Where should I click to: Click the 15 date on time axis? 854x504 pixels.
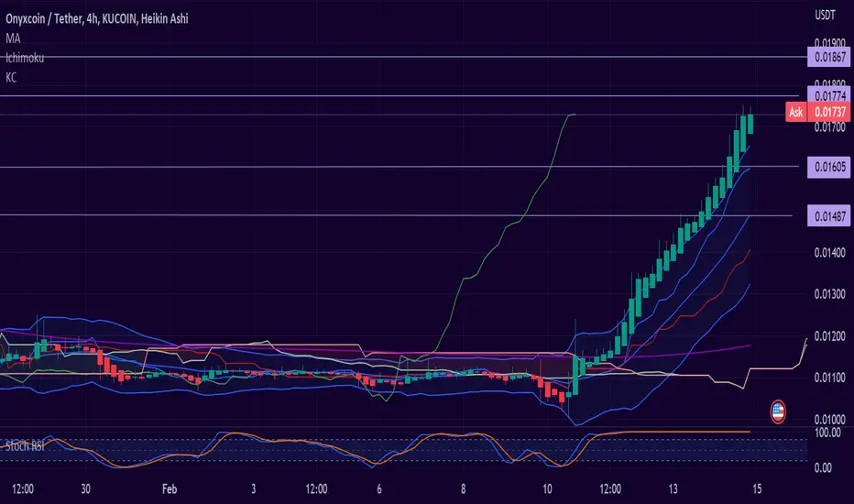(757, 488)
